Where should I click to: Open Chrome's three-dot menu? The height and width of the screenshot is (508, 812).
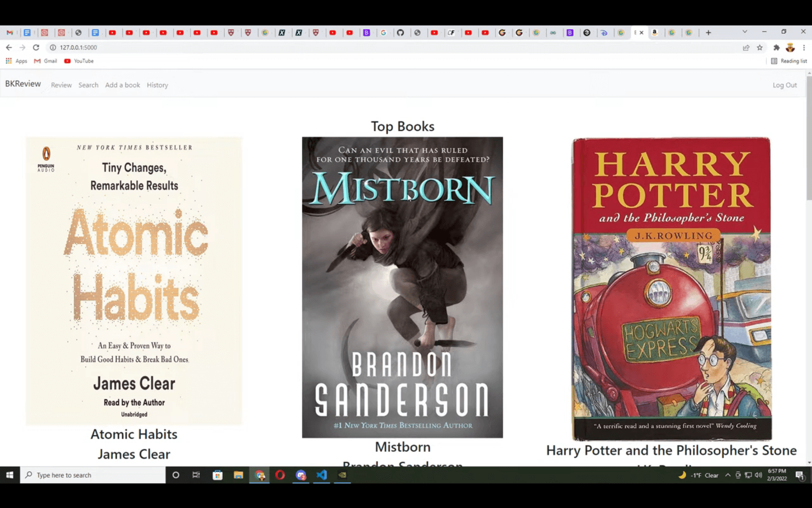(x=804, y=48)
